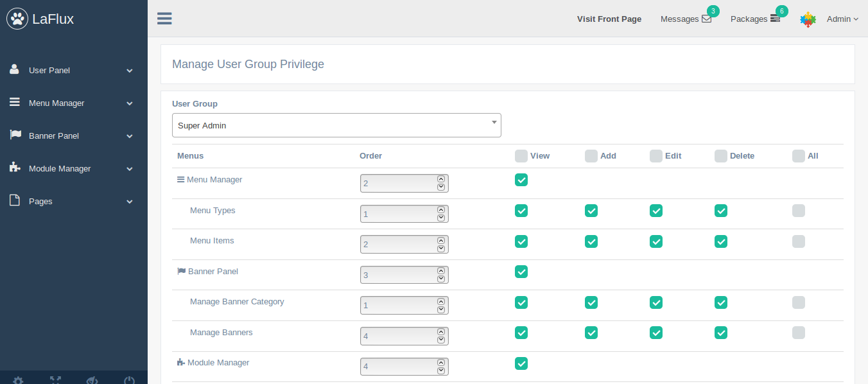Open the User Group dropdown
Screen dimensions: 868x384
coord(336,125)
